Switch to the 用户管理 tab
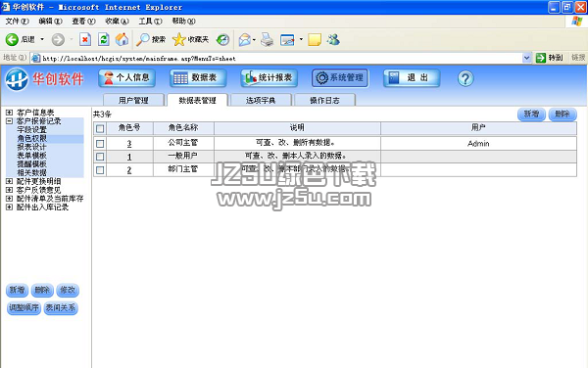This screenshot has width=588, height=368. (133, 100)
